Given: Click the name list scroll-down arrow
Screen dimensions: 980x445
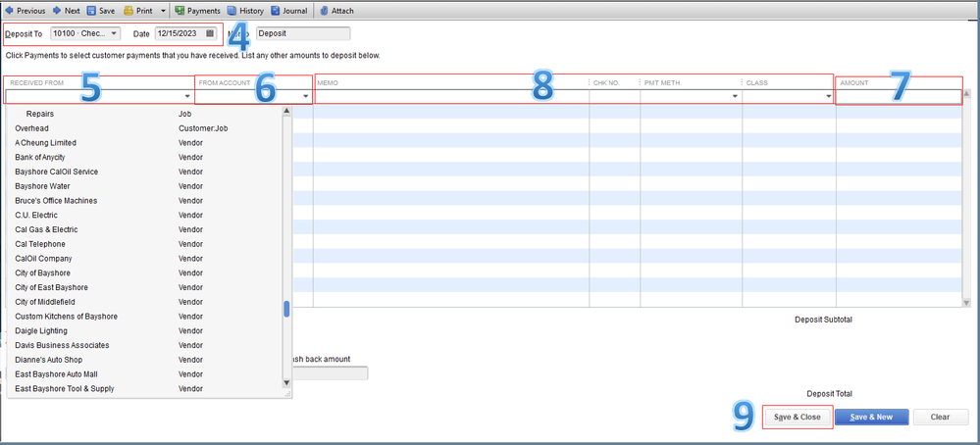Looking at the screenshot, I should coord(286,382).
